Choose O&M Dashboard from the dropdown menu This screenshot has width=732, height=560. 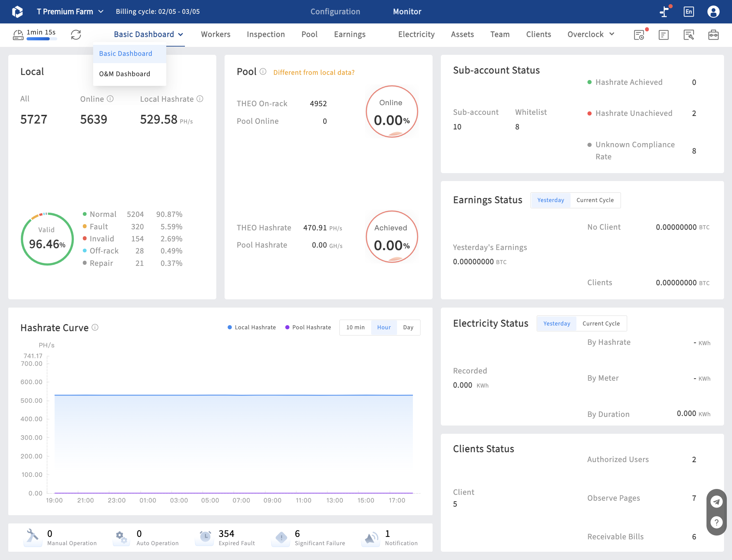pos(130,74)
